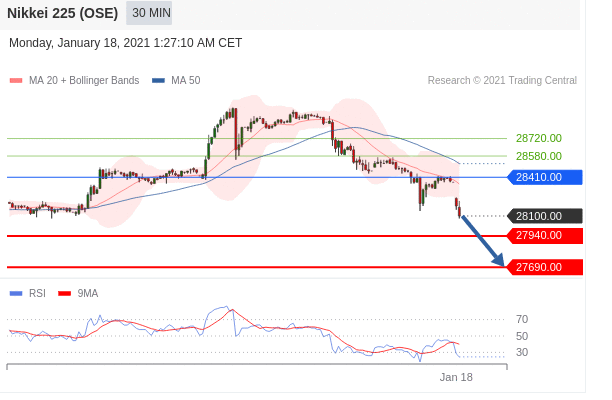The image size is (612, 400).
Task: Click the 9MA legend label
Action: (x=87, y=293)
